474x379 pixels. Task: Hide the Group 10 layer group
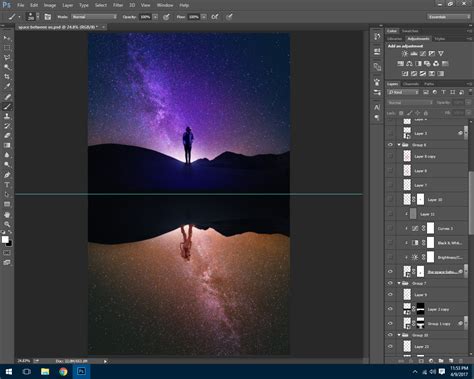(390, 335)
